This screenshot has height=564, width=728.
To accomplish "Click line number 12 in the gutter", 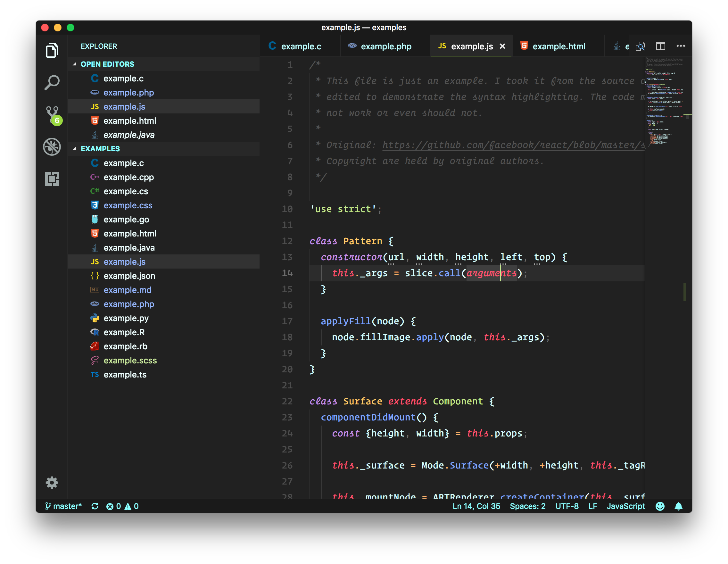I will pyautogui.click(x=287, y=241).
